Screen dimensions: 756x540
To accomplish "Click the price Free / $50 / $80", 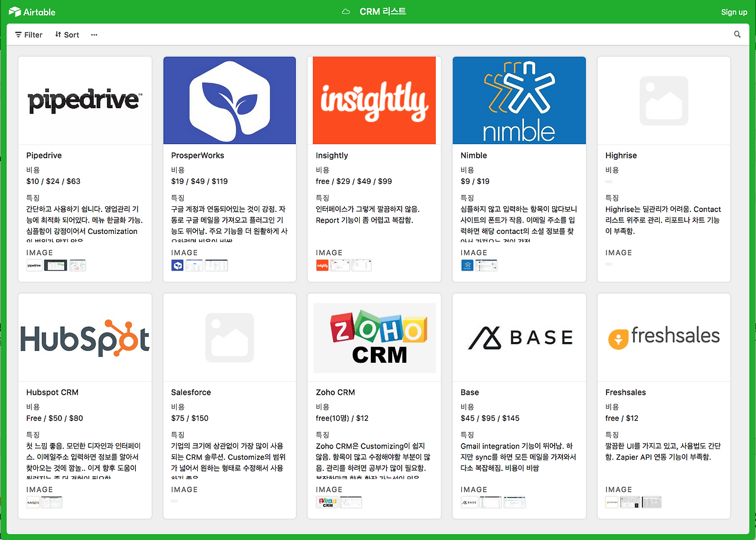I will coord(55,418).
